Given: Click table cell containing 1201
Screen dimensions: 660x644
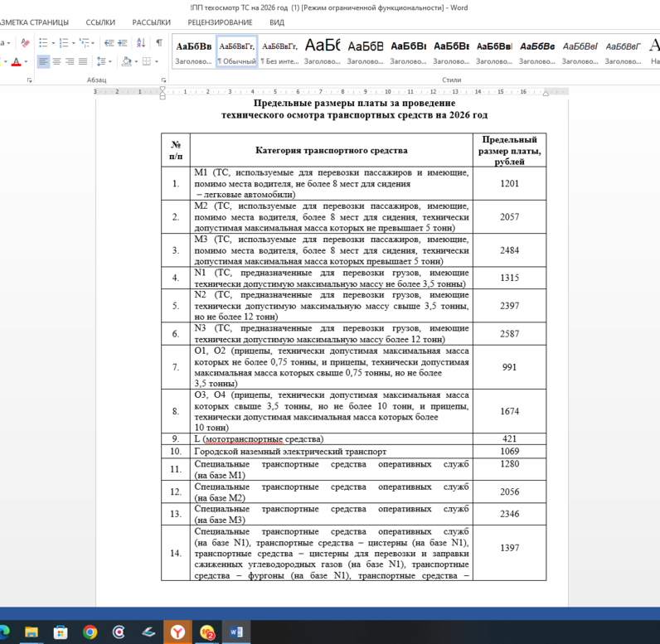Looking at the screenshot, I should (x=509, y=183).
